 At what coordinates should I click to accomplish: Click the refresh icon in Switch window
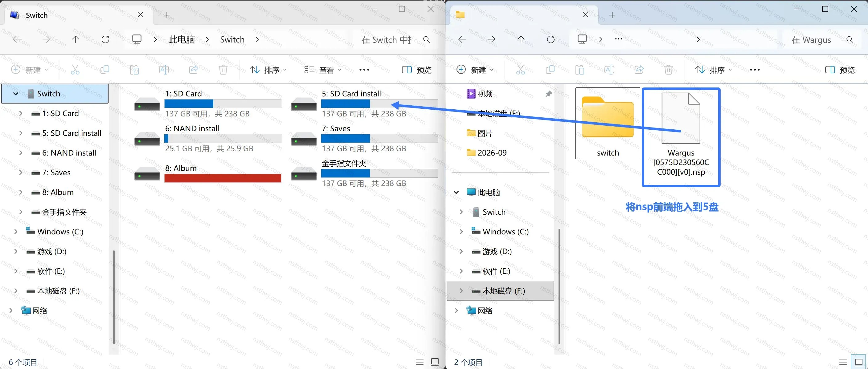[105, 40]
